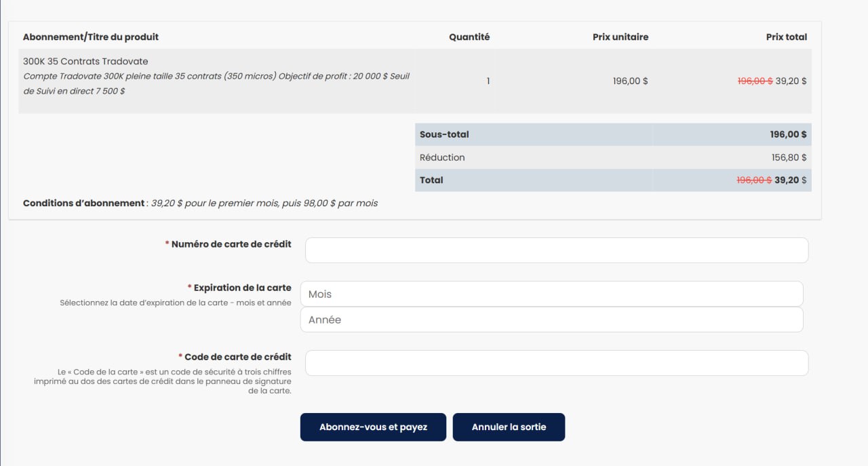The image size is (868, 466).
Task: Select the discounted price 39,20 $
Action: tap(791, 80)
